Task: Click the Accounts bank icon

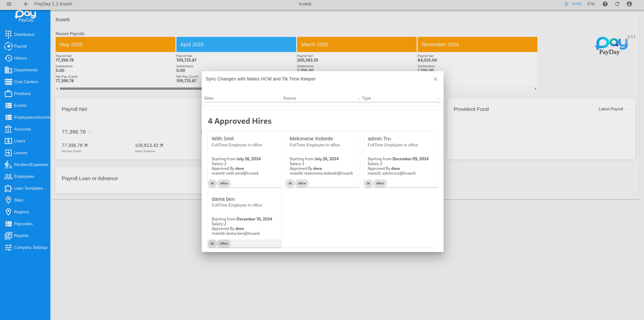Action: click(x=8, y=129)
